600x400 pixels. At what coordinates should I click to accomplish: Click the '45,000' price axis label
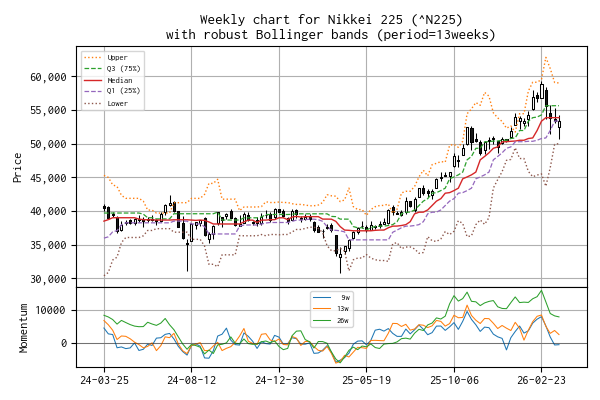(x=48, y=178)
